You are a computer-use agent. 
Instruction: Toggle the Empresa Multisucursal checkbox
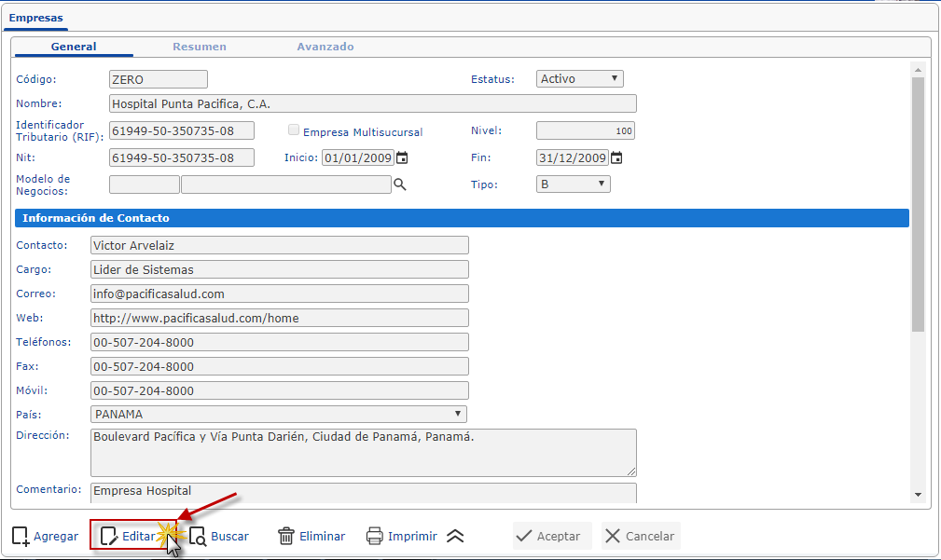click(x=295, y=131)
